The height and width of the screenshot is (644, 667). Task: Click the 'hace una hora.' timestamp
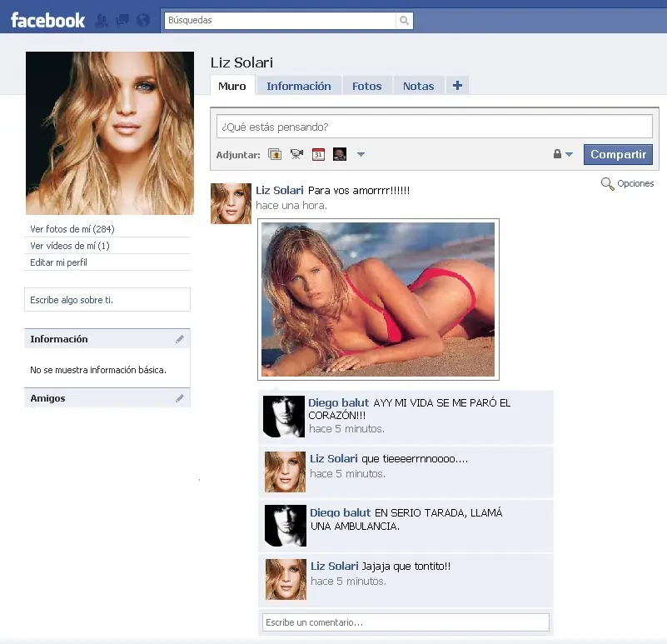coord(291,205)
